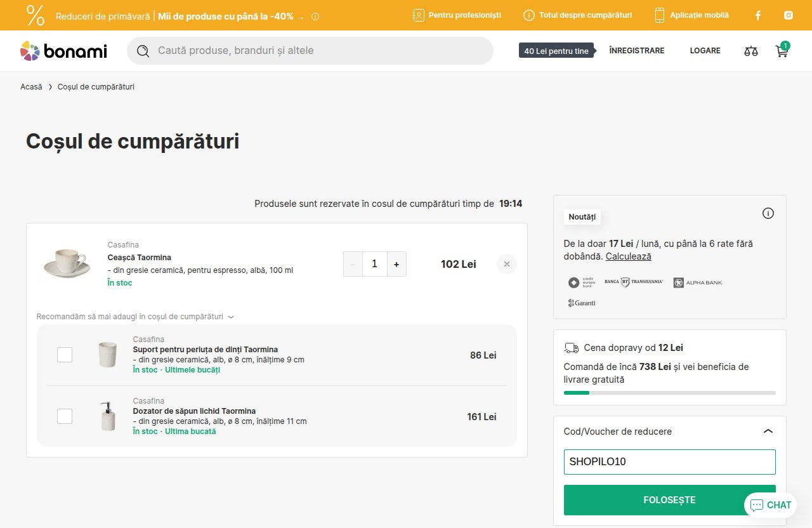This screenshot has width=812, height=528.
Task: Click the quantity field showing 1
Action: [x=374, y=264]
